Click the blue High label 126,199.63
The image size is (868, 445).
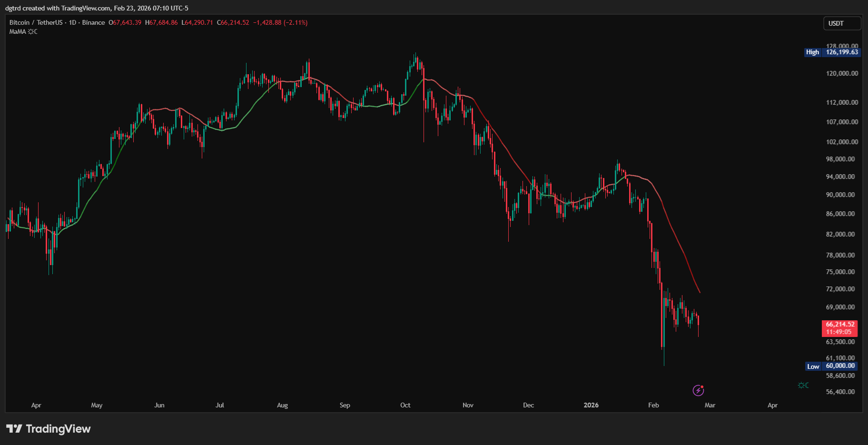click(x=832, y=52)
